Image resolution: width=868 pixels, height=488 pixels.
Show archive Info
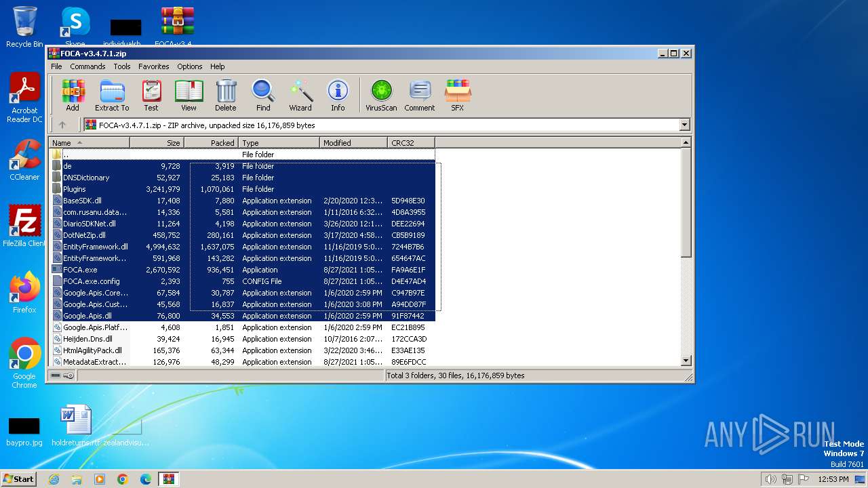pos(338,95)
